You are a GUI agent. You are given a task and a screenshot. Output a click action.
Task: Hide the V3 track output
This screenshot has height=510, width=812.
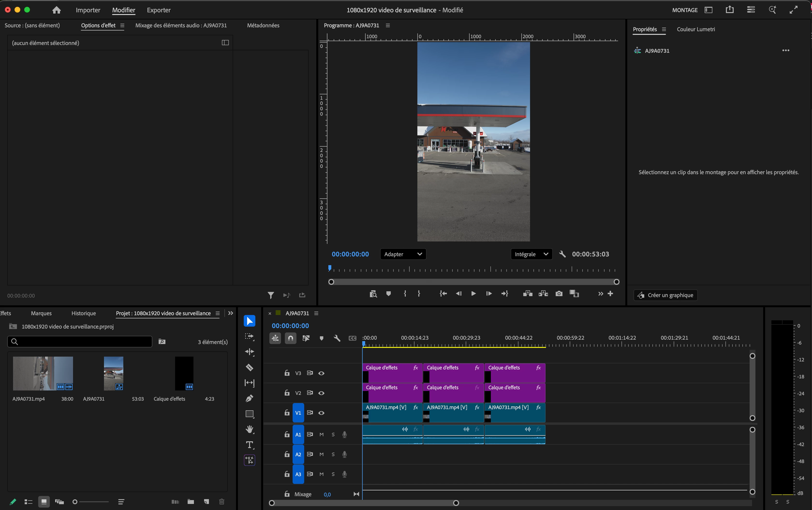321,373
